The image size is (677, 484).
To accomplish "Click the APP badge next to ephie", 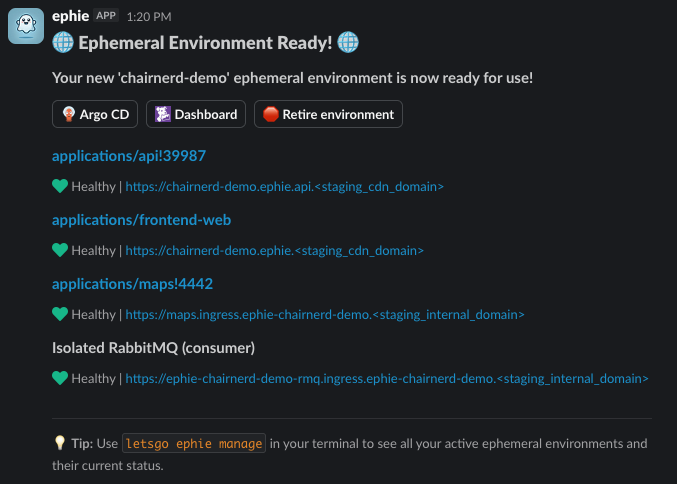I will 106,16.
